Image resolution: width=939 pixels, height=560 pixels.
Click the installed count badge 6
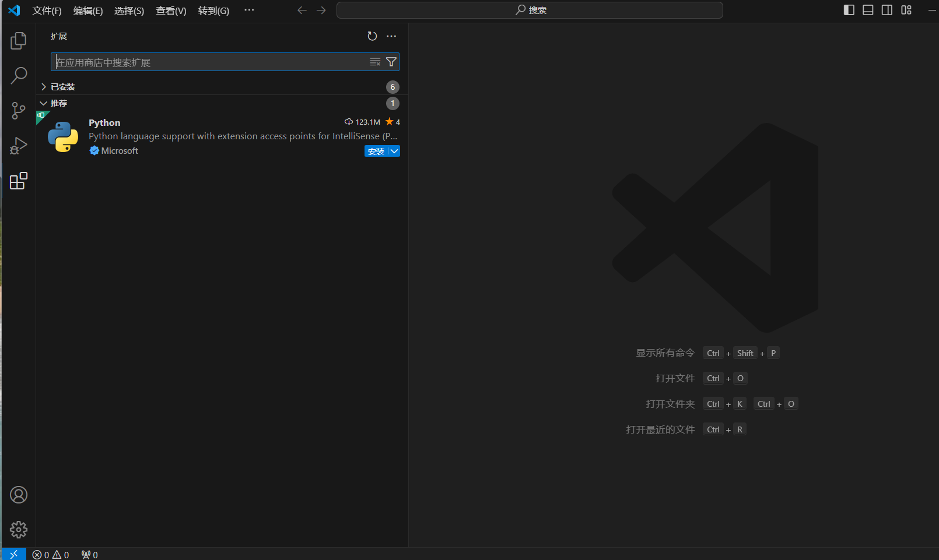(x=393, y=87)
